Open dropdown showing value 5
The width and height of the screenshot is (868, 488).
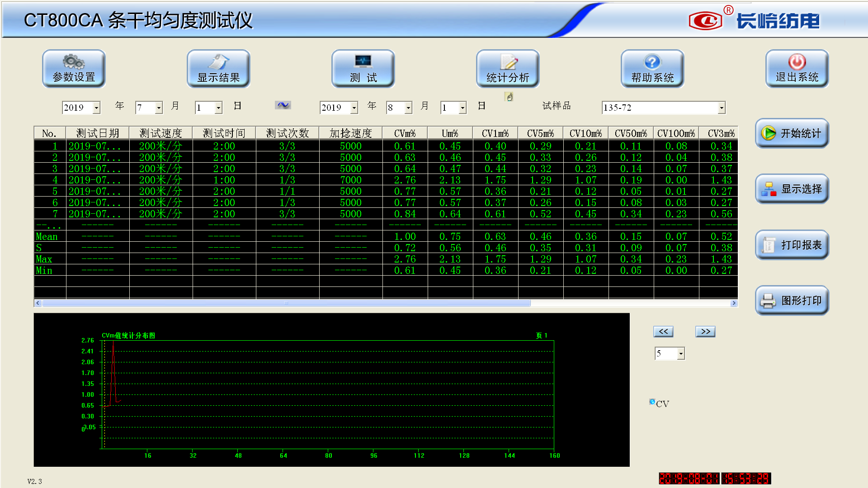point(681,353)
